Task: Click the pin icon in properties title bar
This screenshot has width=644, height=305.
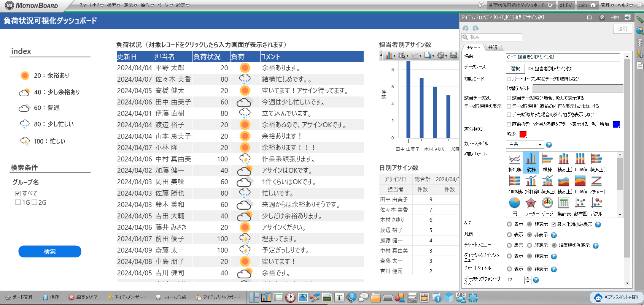Action: pos(615,17)
